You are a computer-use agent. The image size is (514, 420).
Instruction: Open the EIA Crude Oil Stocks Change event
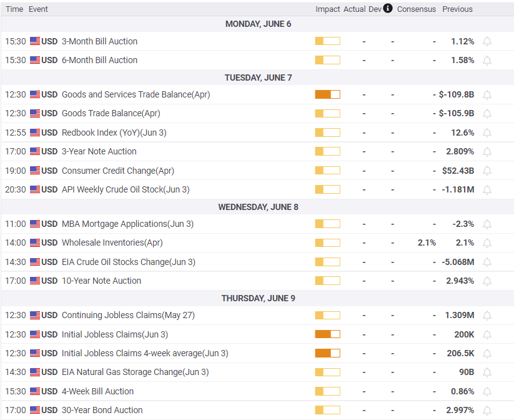[x=128, y=262]
